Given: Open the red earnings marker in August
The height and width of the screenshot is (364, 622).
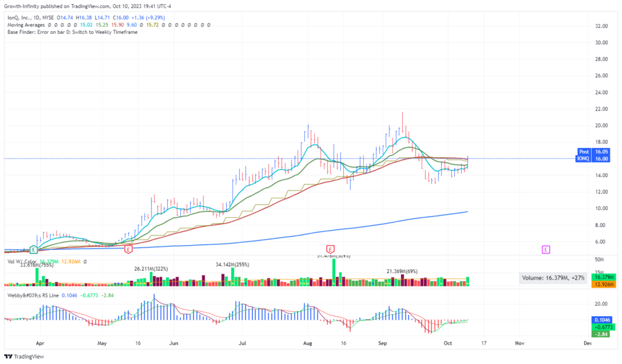Looking at the screenshot, I should point(330,249).
